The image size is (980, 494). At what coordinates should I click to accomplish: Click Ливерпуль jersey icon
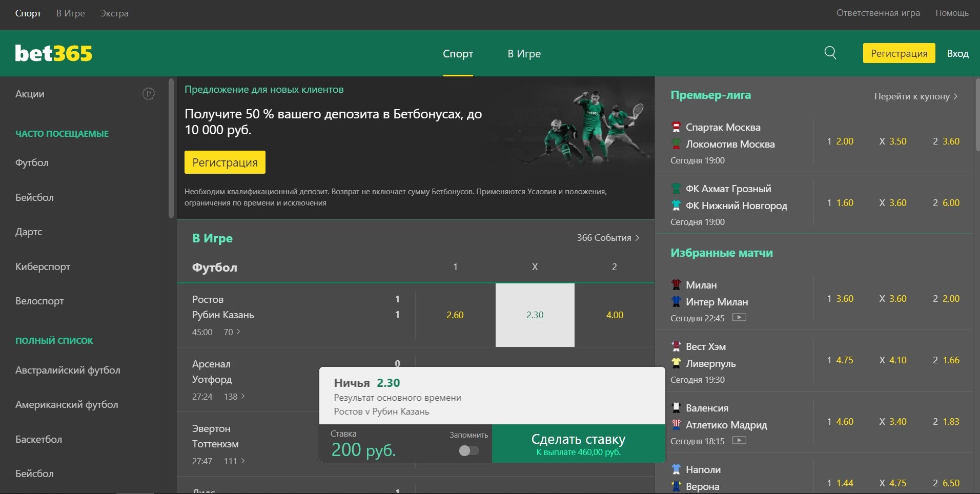676,363
